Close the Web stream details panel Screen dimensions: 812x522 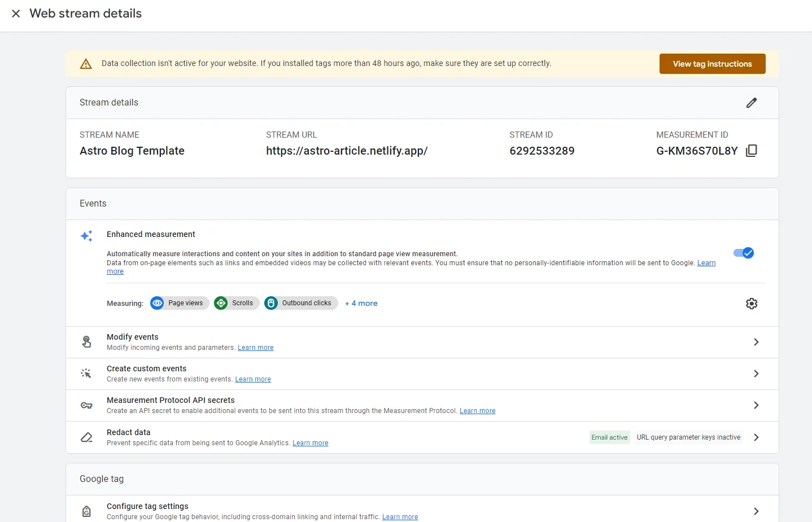click(x=16, y=14)
